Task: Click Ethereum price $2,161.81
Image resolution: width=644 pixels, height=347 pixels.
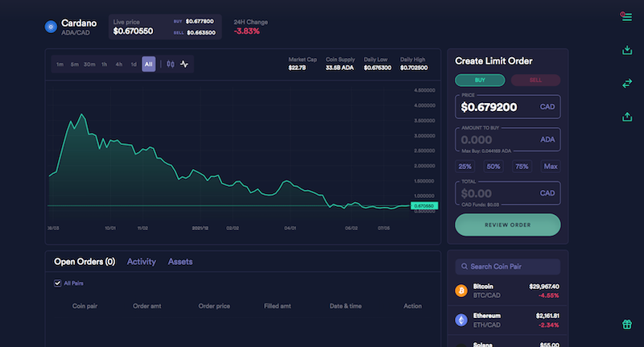Action: [547, 316]
